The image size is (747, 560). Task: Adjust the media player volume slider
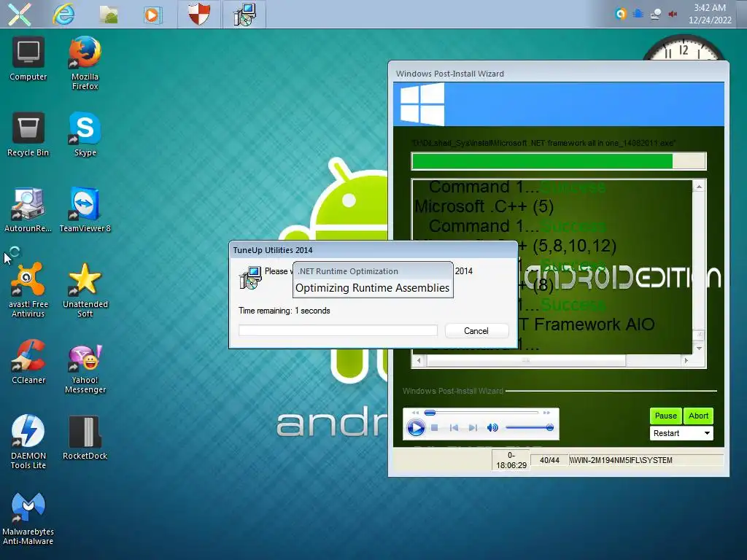pos(530,427)
